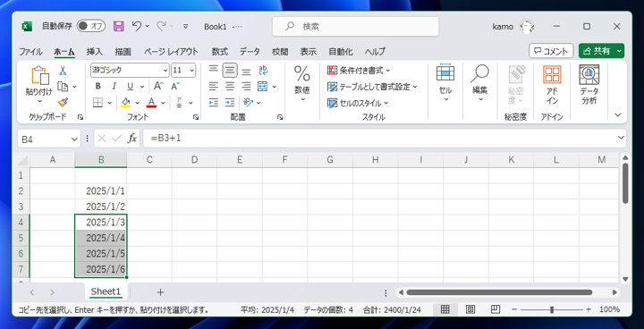Switch to Page Layout view in status bar

470,309
